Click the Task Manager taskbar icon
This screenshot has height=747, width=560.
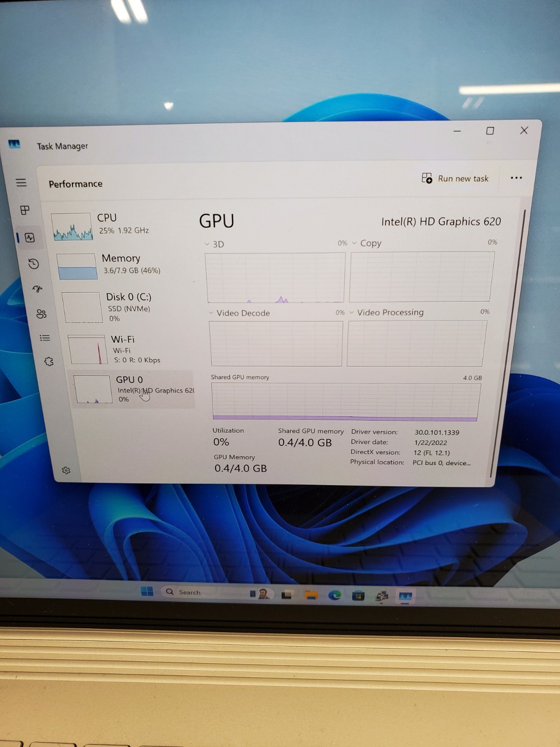pos(405,596)
